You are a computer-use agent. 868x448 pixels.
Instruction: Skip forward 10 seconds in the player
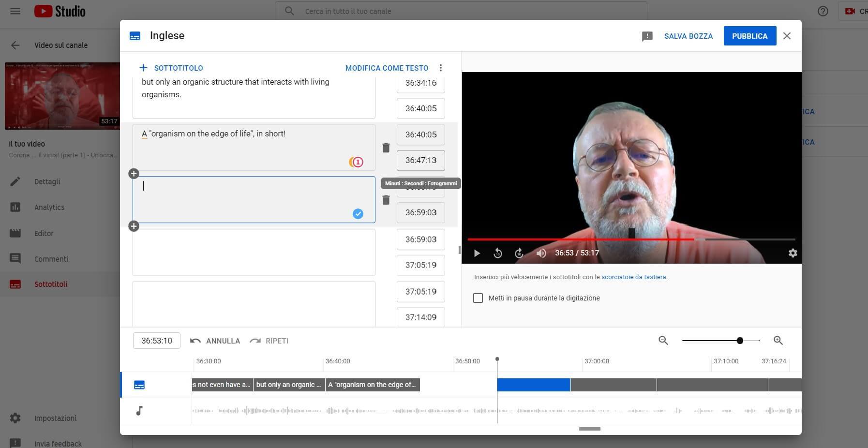[x=519, y=253]
